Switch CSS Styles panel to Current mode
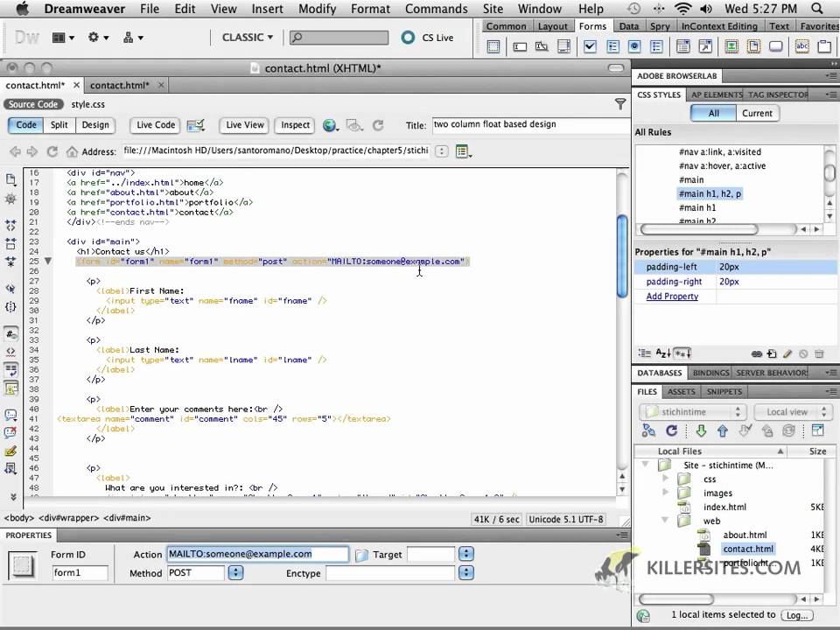Viewport: 840px width, 630px height. point(757,113)
